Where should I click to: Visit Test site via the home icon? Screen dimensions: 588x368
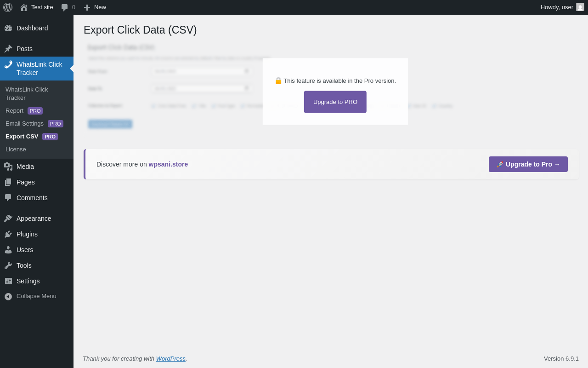coord(24,7)
